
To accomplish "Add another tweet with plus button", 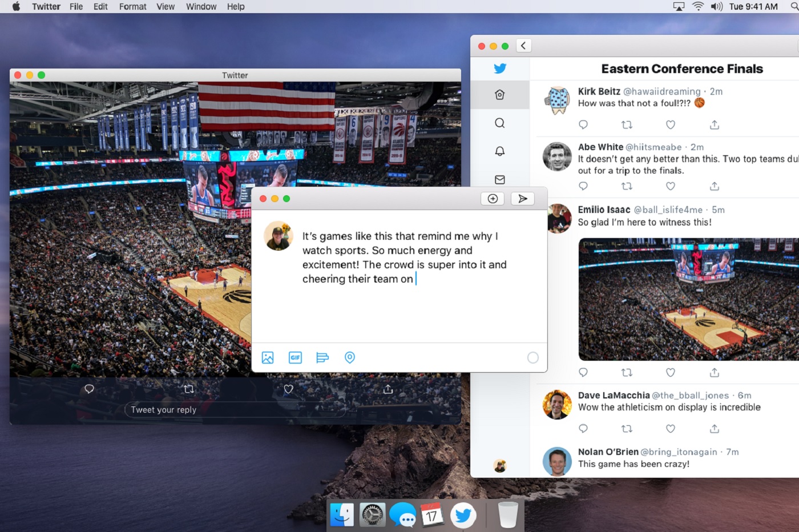I will coord(493,199).
